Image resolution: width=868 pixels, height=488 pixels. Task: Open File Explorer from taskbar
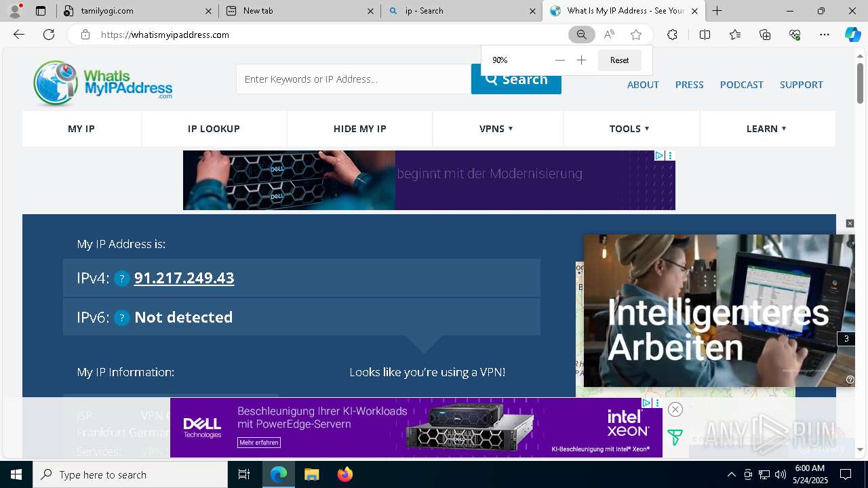311,474
